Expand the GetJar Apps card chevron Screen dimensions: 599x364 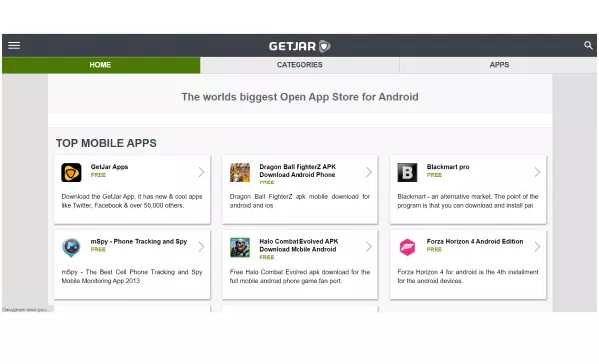click(201, 172)
